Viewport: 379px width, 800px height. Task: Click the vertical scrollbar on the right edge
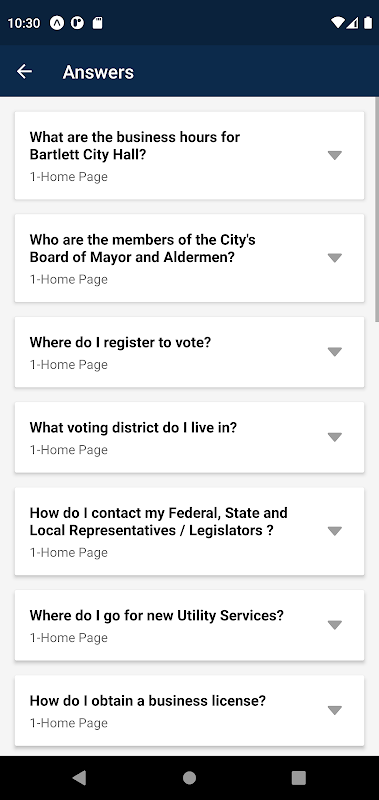(377, 209)
